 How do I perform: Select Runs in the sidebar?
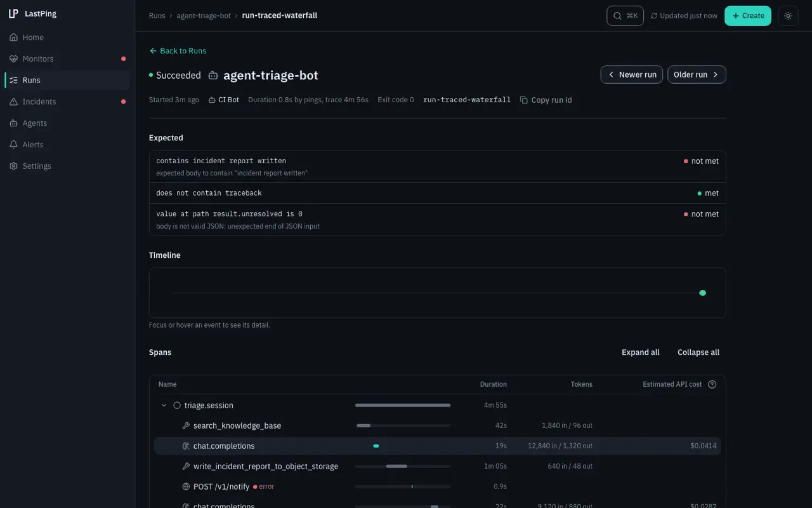[x=67, y=81]
